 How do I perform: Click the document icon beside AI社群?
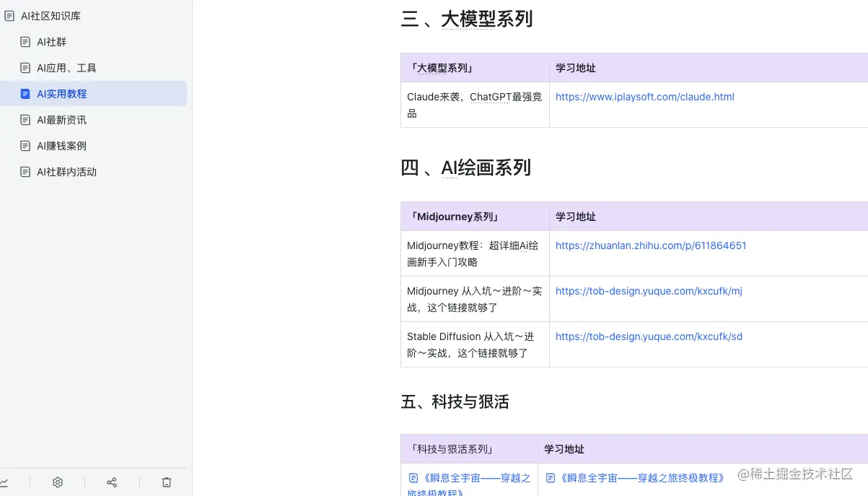[25, 42]
